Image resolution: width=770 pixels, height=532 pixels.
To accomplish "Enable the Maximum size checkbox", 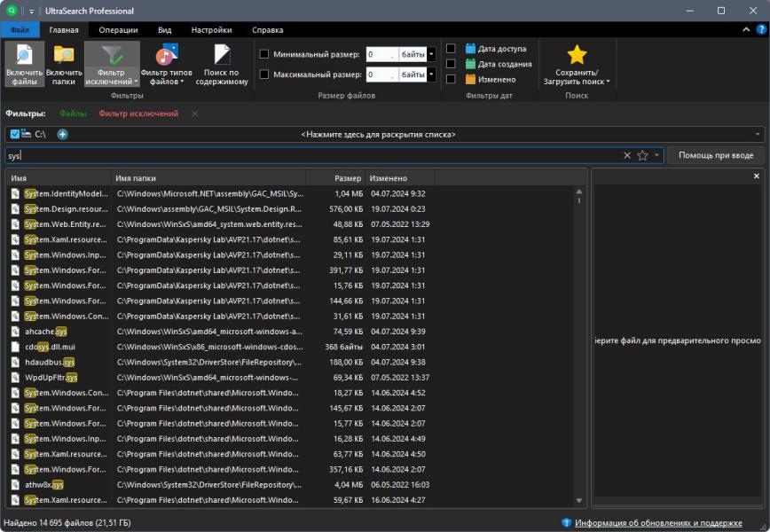I will [264, 74].
